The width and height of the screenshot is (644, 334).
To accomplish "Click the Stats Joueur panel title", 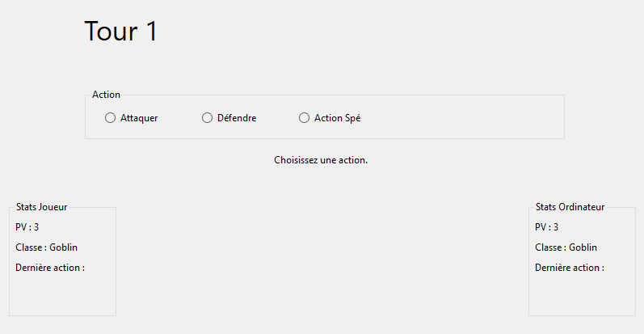I will pos(41,207).
